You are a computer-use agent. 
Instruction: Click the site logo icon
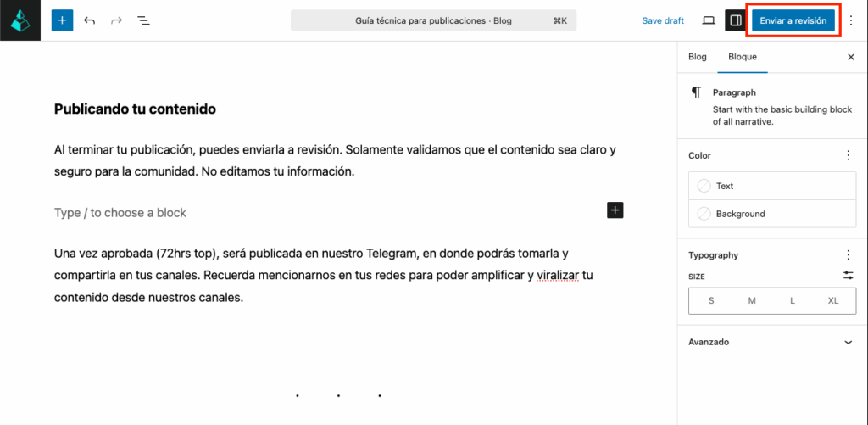[x=20, y=20]
